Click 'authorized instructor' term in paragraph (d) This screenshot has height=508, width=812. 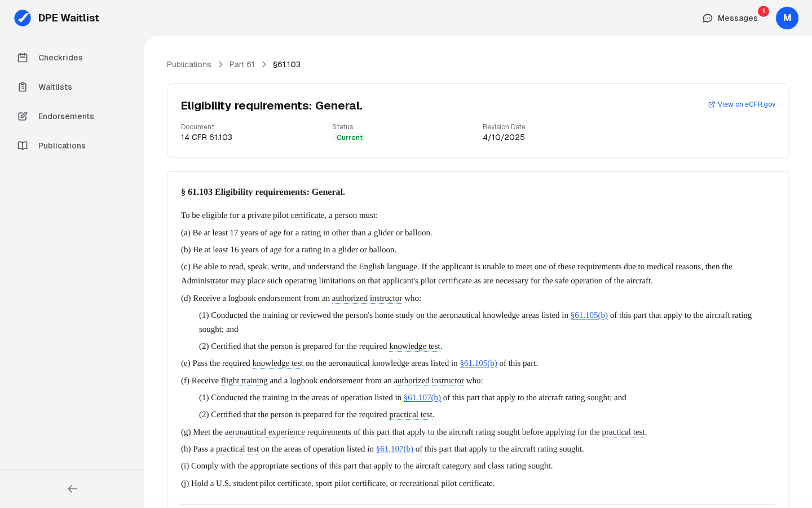point(367,298)
